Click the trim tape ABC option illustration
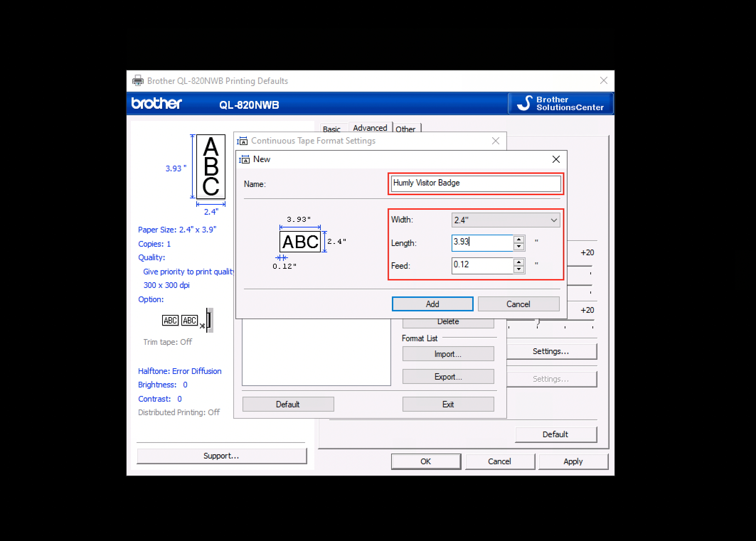The width and height of the screenshot is (756, 541). pos(187,320)
